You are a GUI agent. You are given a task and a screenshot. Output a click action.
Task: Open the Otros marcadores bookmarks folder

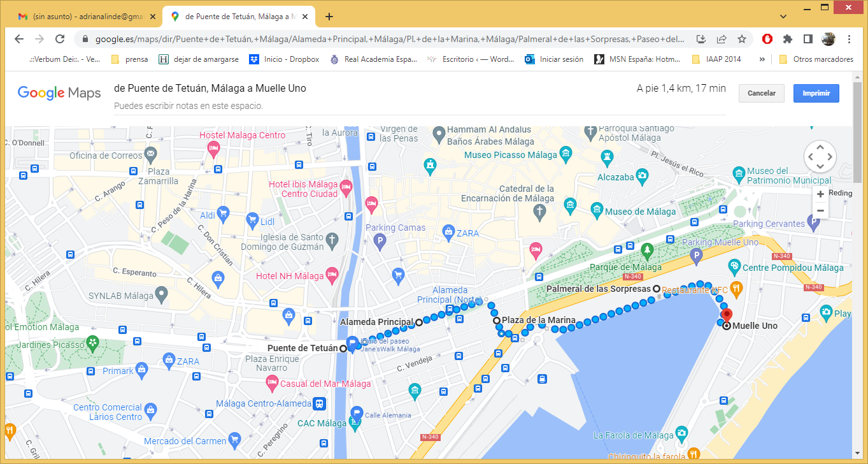[x=816, y=59]
